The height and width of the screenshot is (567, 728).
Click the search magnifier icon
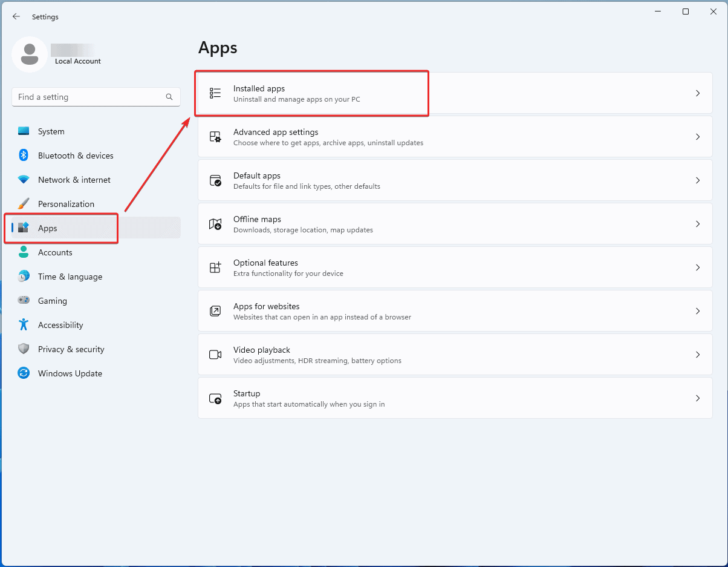pyautogui.click(x=169, y=97)
